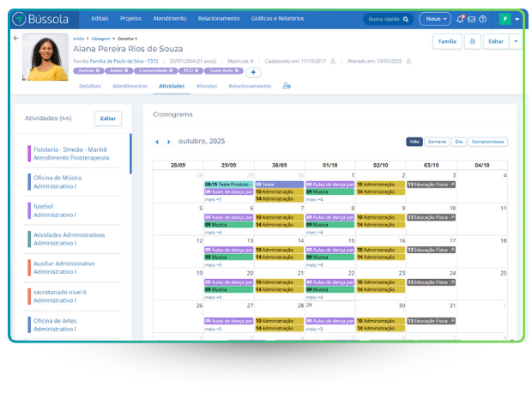This screenshot has height=412, width=532.
Task: Show more events on 1 October
Action: 315,199
